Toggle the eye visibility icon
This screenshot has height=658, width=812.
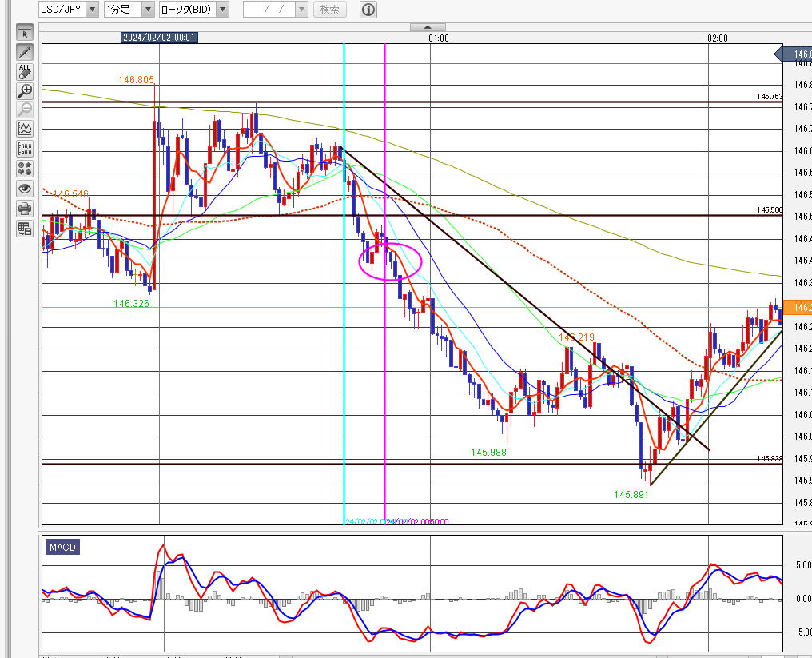25,189
